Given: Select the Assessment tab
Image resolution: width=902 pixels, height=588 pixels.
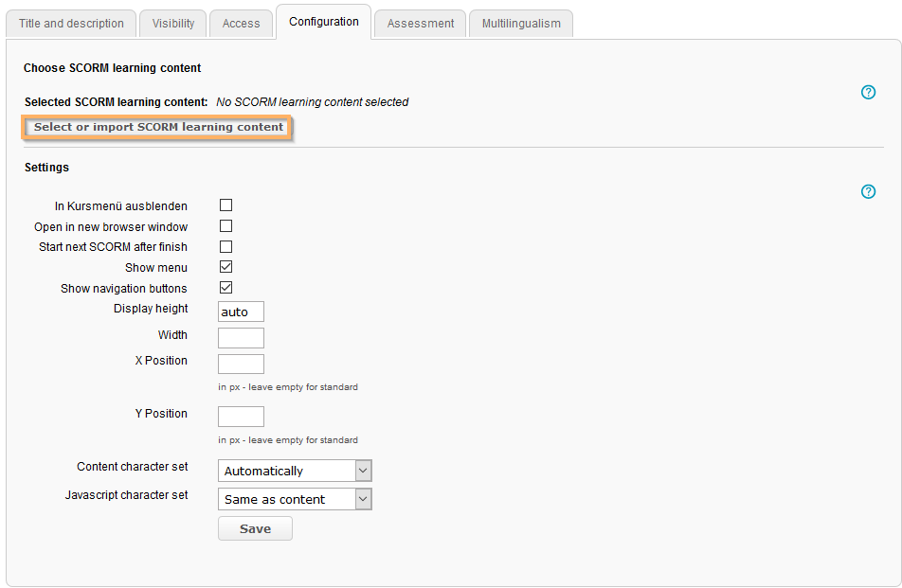Looking at the screenshot, I should point(420,24).
